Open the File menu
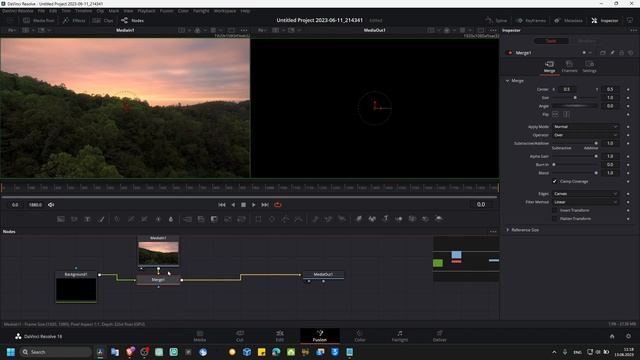 coord(41,11)
